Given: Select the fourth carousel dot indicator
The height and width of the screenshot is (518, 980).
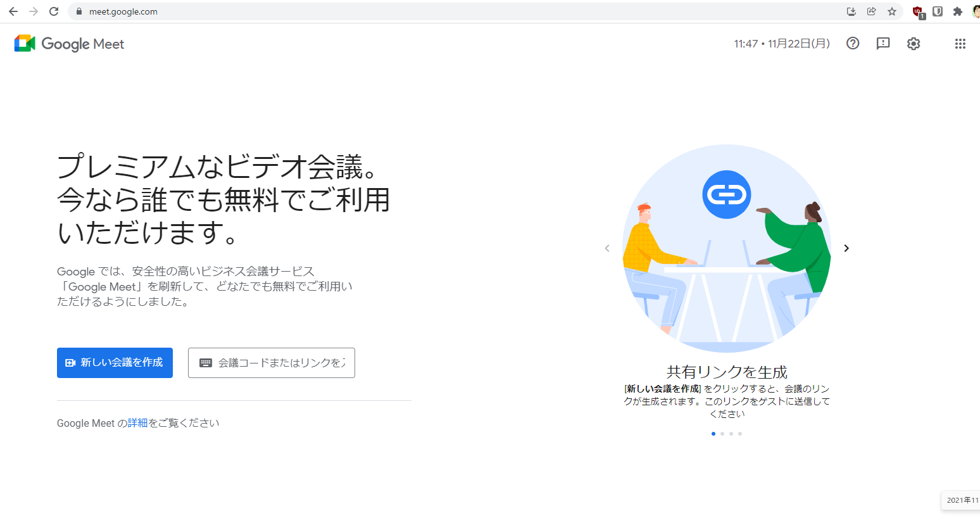Looking at the screenshot, I should click(740, 434).
